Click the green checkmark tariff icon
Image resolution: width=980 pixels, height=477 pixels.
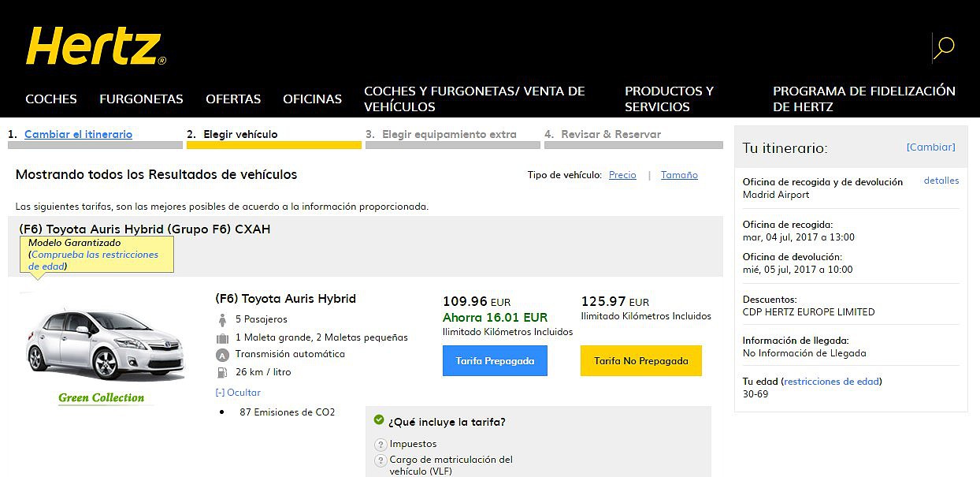[x=379, y=421]
